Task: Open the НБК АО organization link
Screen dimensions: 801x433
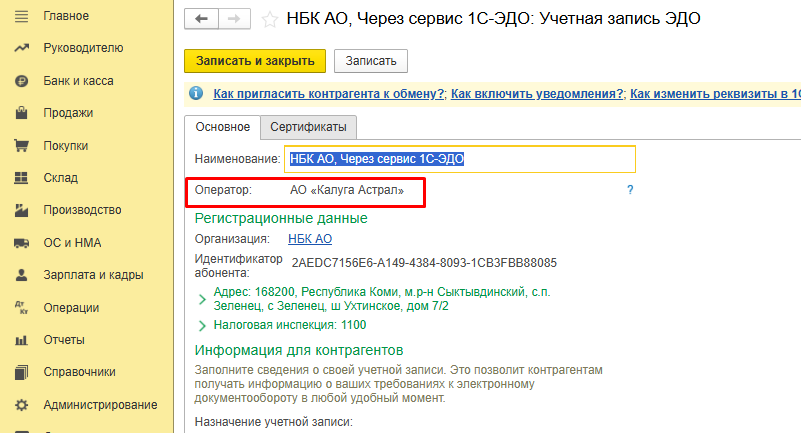Action: point(310,239)
